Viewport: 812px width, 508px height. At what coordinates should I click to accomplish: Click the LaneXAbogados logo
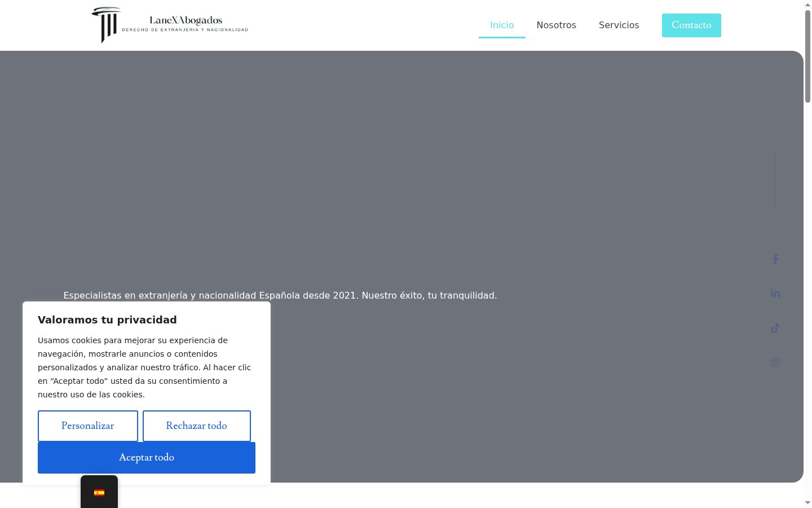pyautogui.click(x=170, y=25)
